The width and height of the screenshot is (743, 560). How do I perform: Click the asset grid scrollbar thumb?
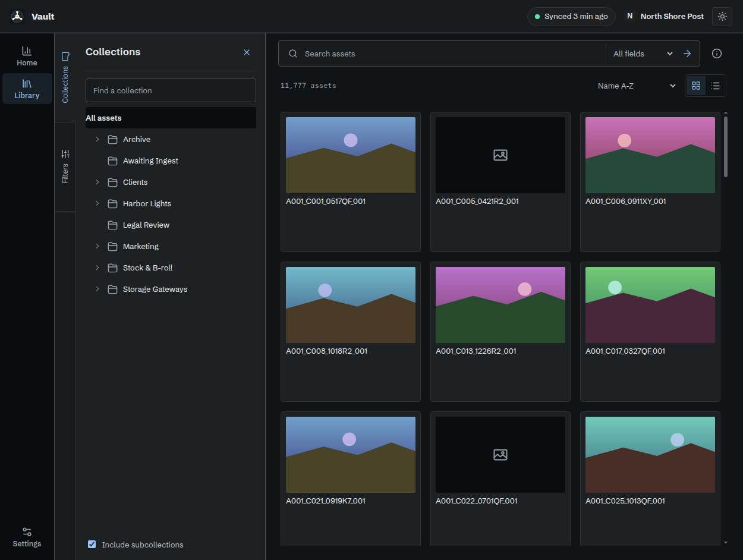click(x=726, y=146)
